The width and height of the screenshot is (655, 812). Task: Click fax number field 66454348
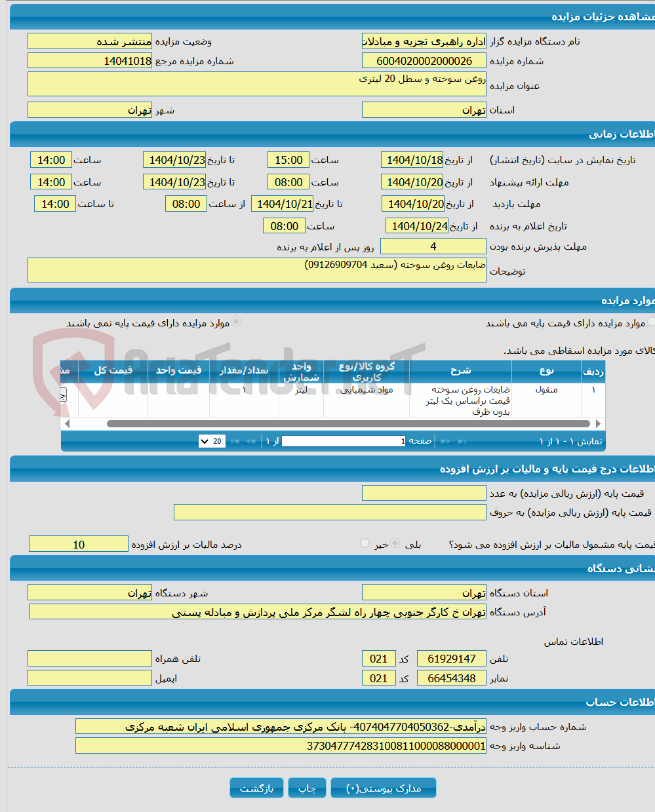point(452,678)
